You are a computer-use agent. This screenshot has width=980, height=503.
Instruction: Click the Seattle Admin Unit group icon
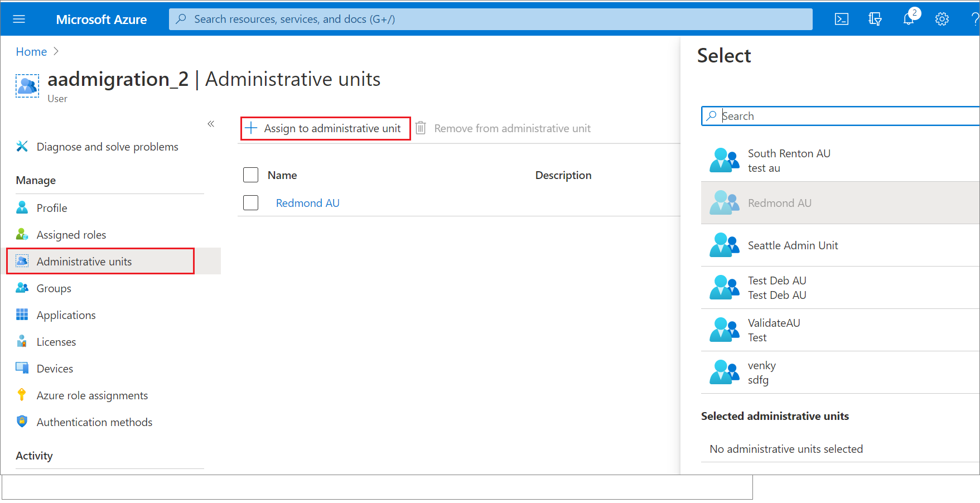tap(725, 245)
